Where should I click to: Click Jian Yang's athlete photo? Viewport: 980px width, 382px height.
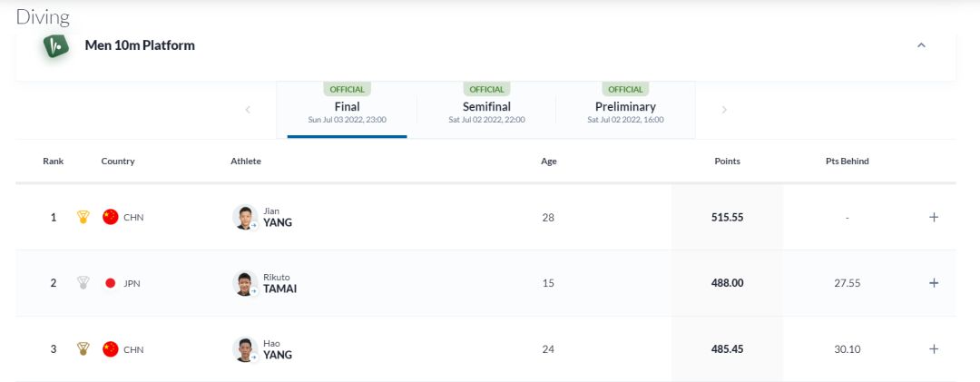point(244,218)
